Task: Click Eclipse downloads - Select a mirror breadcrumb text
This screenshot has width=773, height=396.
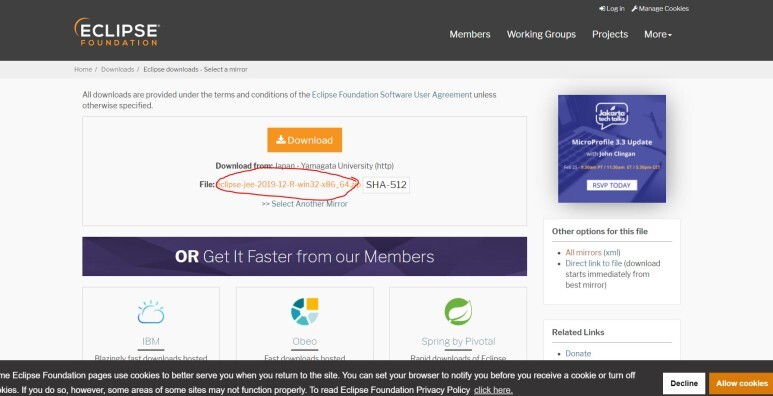Action: coord(195,70)
